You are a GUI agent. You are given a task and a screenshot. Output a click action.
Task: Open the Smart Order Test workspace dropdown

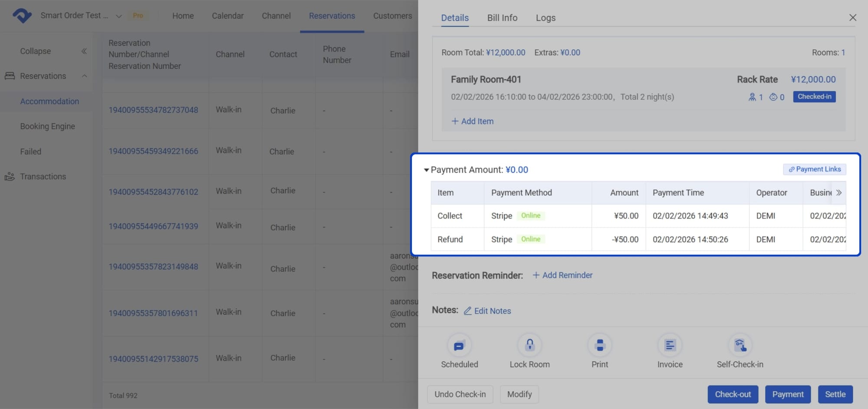pos(118,16)
